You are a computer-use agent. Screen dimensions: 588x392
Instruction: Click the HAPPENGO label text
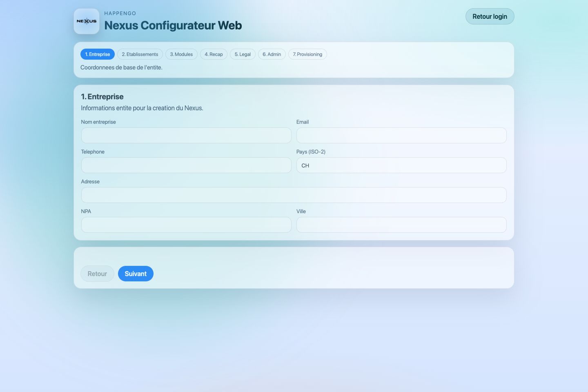click(120, 13)
